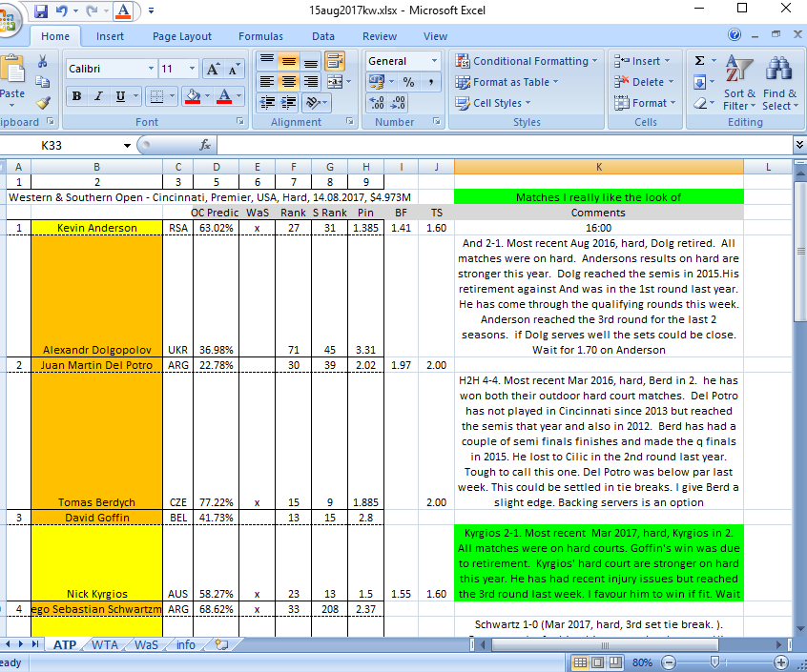Click the AutoSum sigma icon
The image size is (807, 672).
point(700,61)
